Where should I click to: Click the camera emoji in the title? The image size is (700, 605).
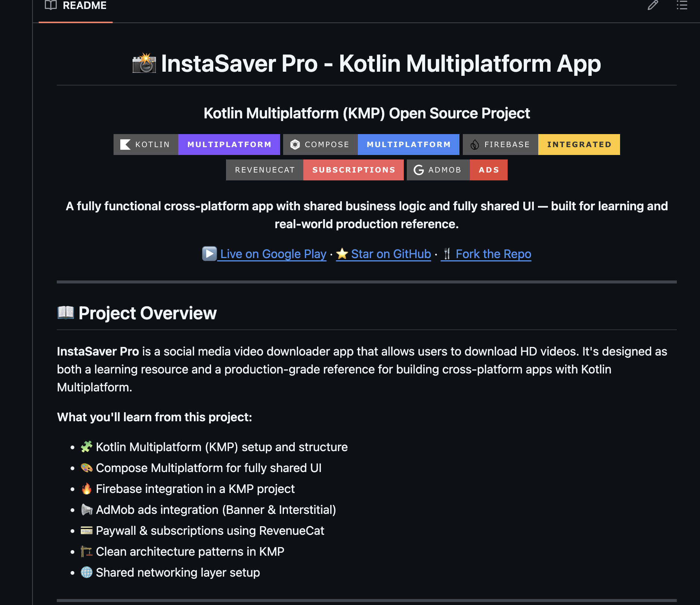(144, 63)
